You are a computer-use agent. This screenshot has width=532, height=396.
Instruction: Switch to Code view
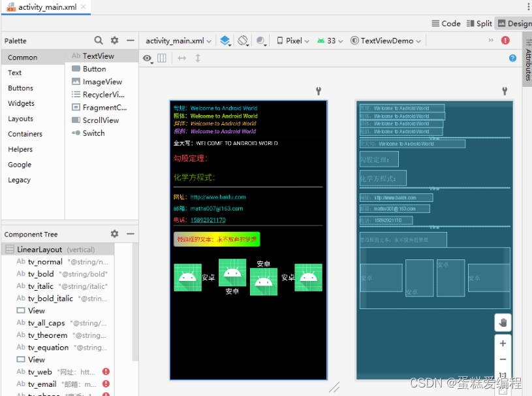tap(446, 24)
